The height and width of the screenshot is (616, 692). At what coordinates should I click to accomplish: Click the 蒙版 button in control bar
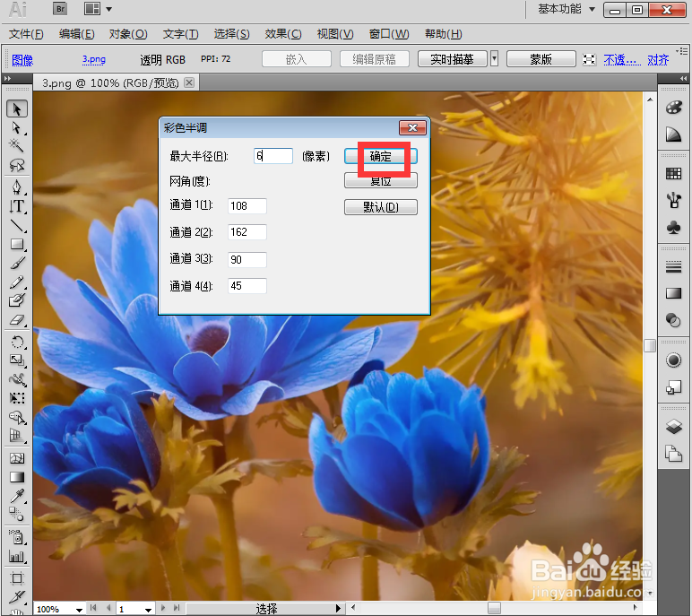point(541,58)
